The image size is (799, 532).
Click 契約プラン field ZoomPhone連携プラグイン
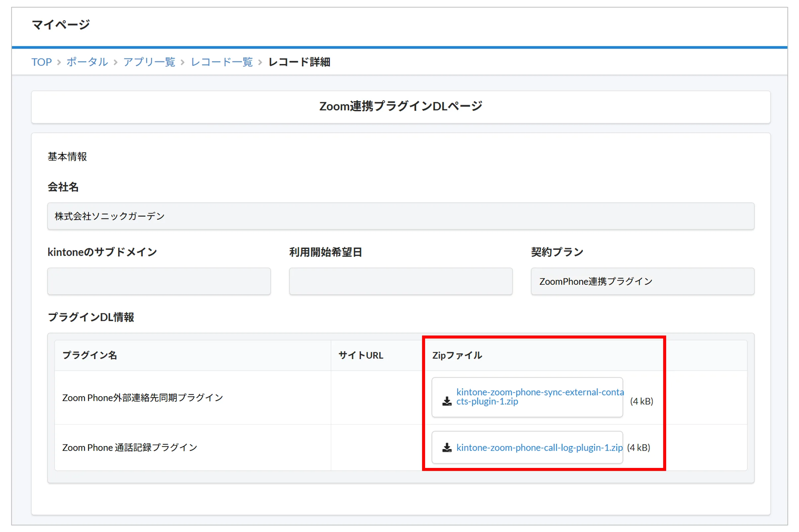point(642,281)
